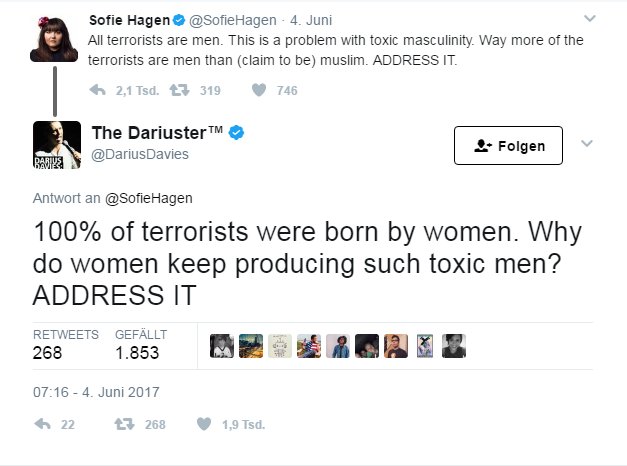This screenshot has width=627, height=466.
Task: Reply to Sofie Hagen's tweet
Action: click(x=98, y=90)
